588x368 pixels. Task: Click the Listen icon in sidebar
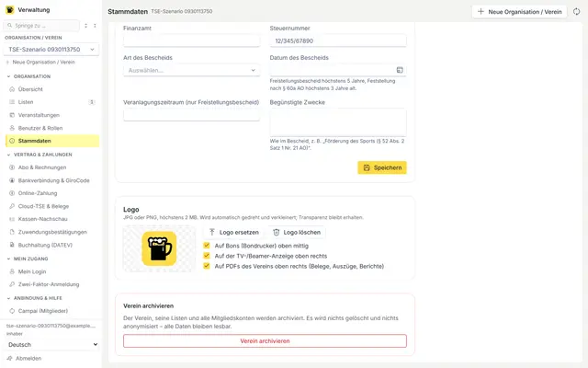(x=12, y=102)
